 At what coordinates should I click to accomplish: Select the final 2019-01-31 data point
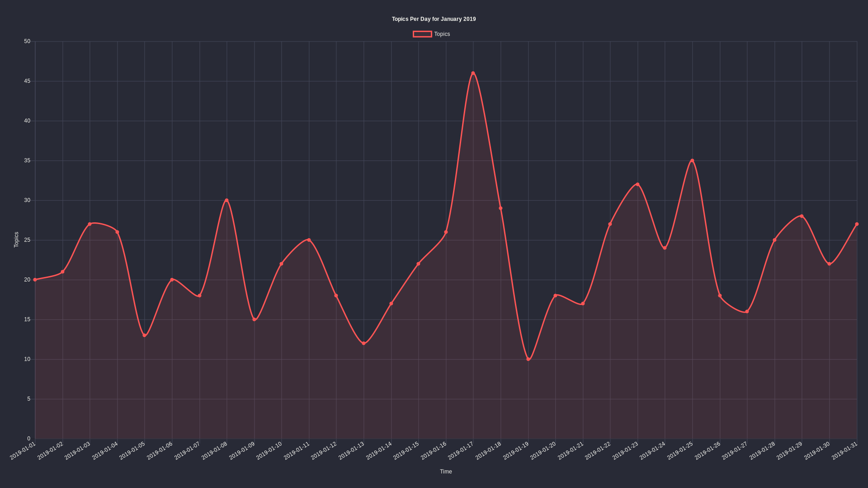pyautogui.click(x=857, y=224)
